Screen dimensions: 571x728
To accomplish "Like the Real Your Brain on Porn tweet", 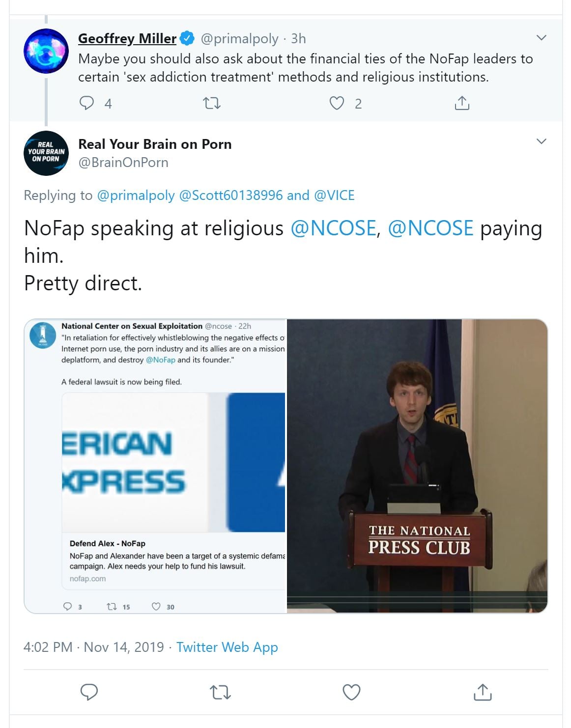I will point(351,692).
